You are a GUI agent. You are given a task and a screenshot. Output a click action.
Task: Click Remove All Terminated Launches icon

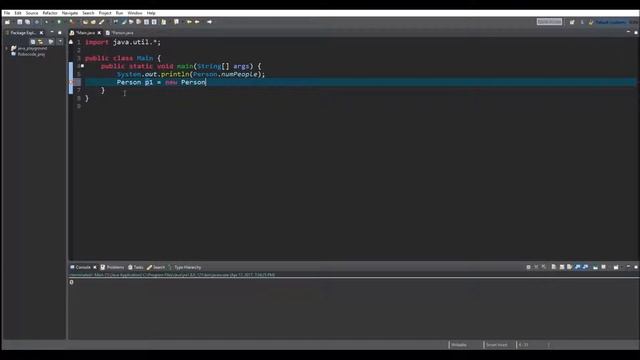pos(544,267)
